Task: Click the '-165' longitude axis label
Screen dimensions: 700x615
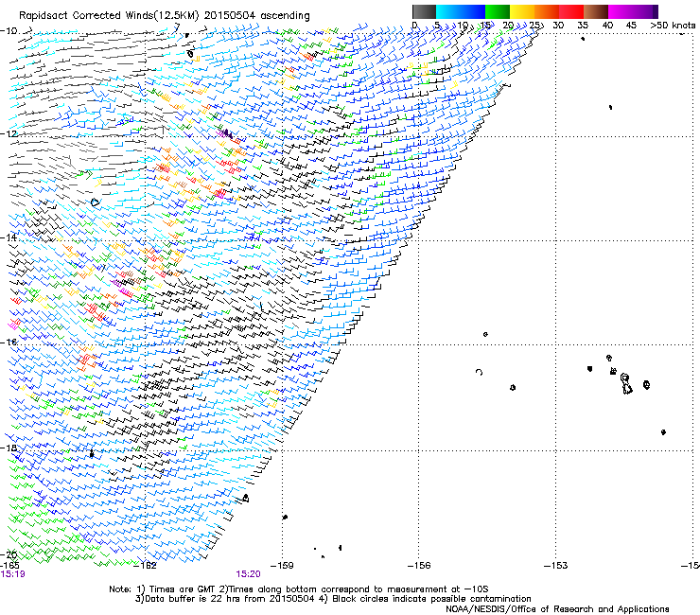Action: (x=9, y=566)
